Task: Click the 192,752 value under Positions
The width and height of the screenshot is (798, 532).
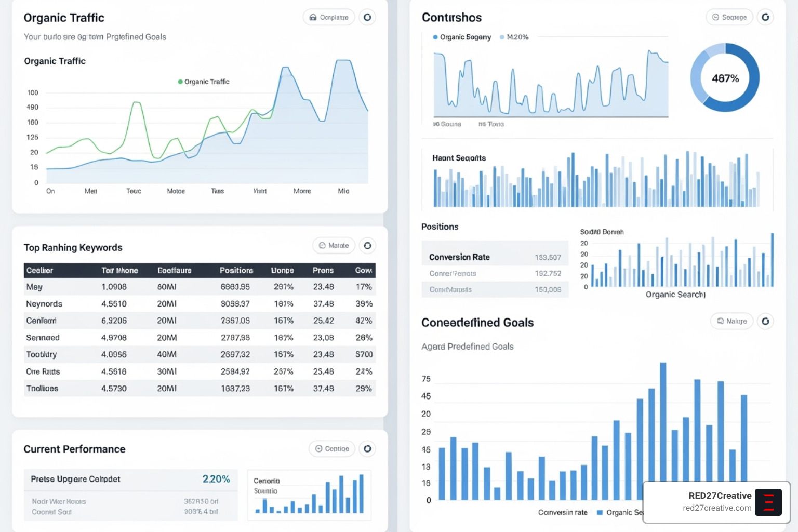Action: [x=548, y=273]
